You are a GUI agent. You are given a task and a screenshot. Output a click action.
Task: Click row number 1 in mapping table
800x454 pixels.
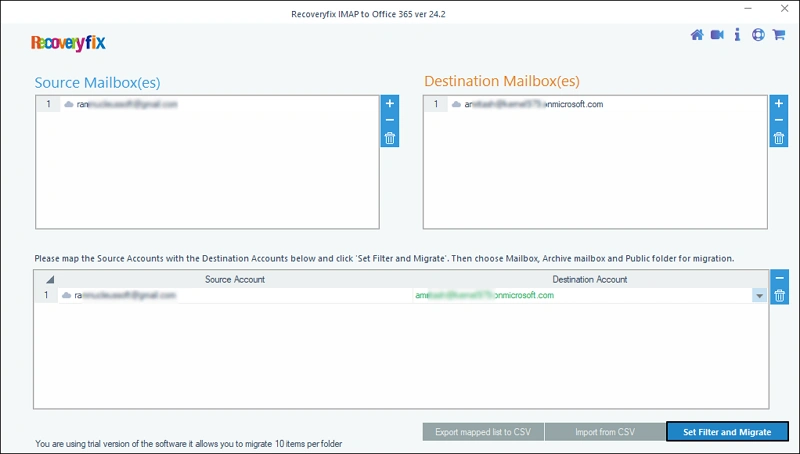[46, 295]
